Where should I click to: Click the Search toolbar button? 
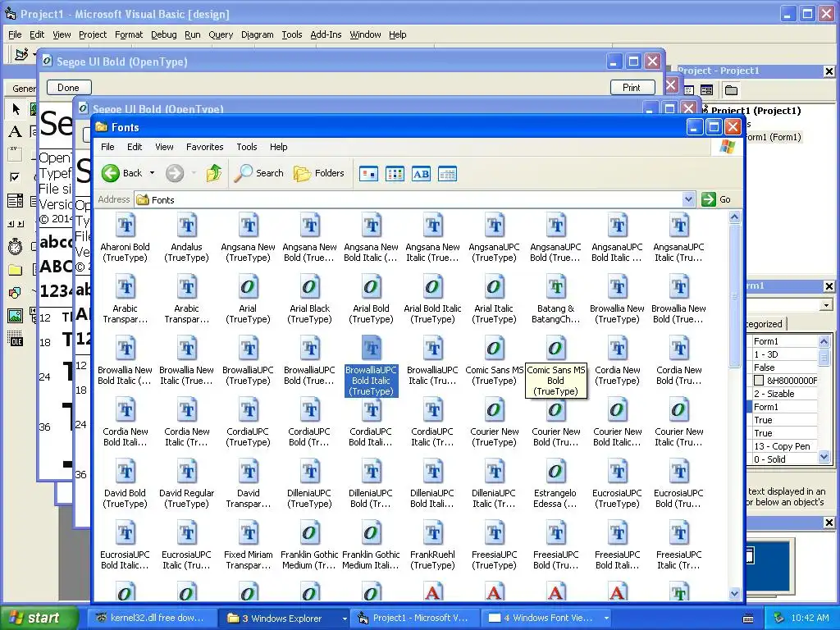point(259,173)
